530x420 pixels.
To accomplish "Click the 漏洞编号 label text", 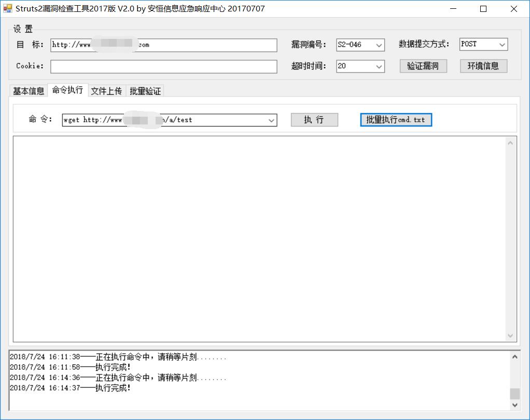I will point(309,45).
